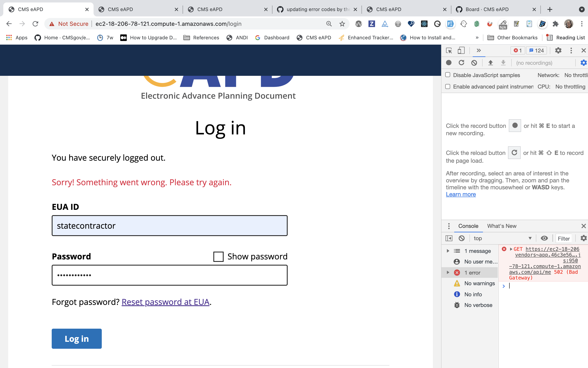Open the ANDI bookmark
This screenshot has height=368, width=588.
coord(237,37)
